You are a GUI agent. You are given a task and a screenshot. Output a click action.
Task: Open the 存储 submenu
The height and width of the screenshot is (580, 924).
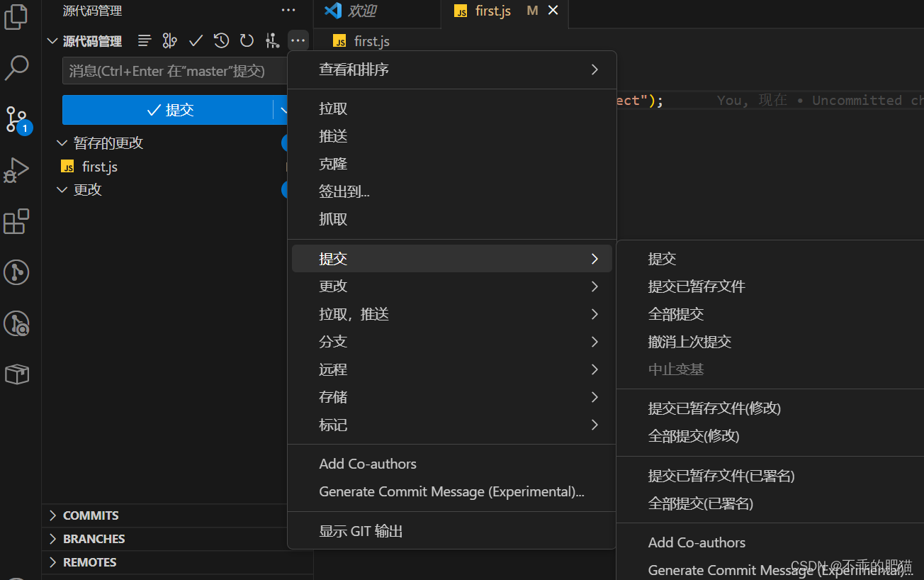tap(451, 397)
